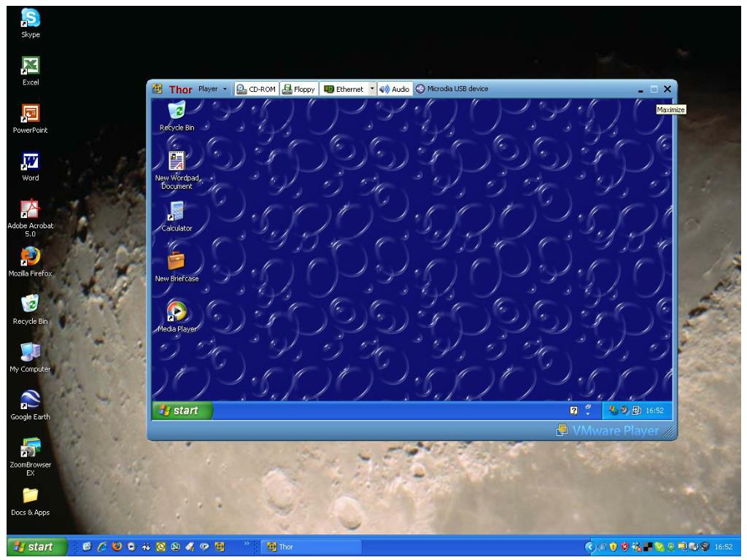Viewport: 747px width, 560px height.
Task: Click the host Windows start button
Action: tap(37, 547)
